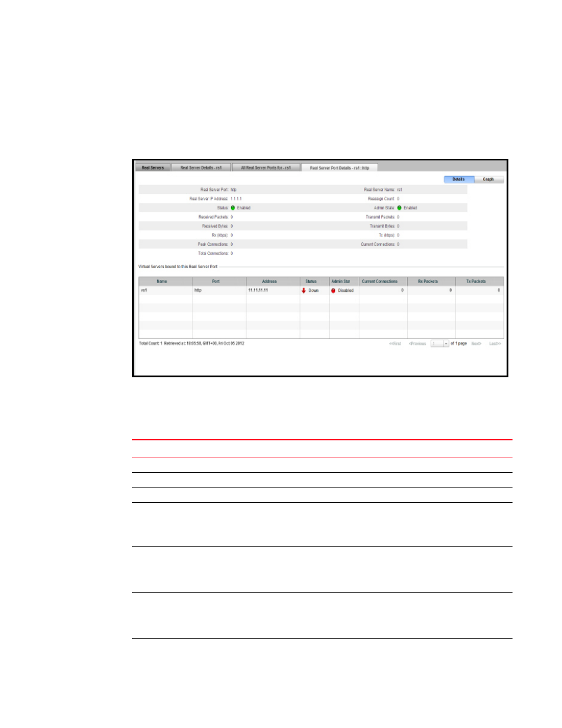
Task: Switch to the Graph view
Action: pos(488,179)
